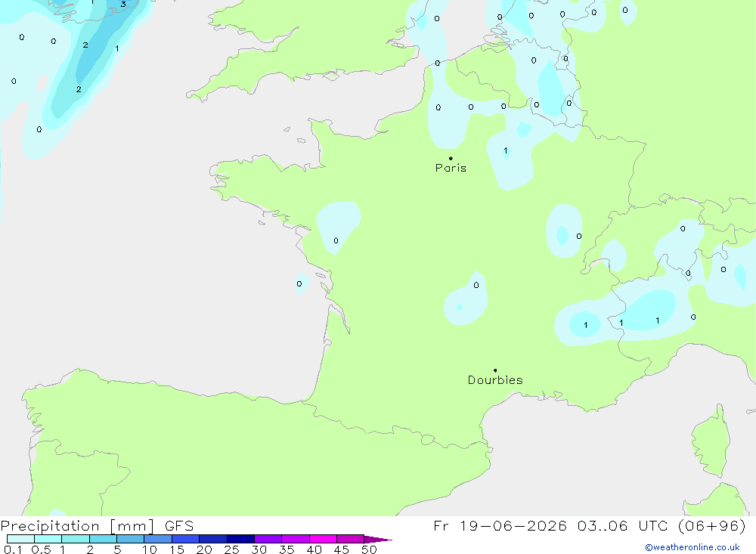
Task: Select the black dot marking Dourbies
Action: tap(495, 370)
